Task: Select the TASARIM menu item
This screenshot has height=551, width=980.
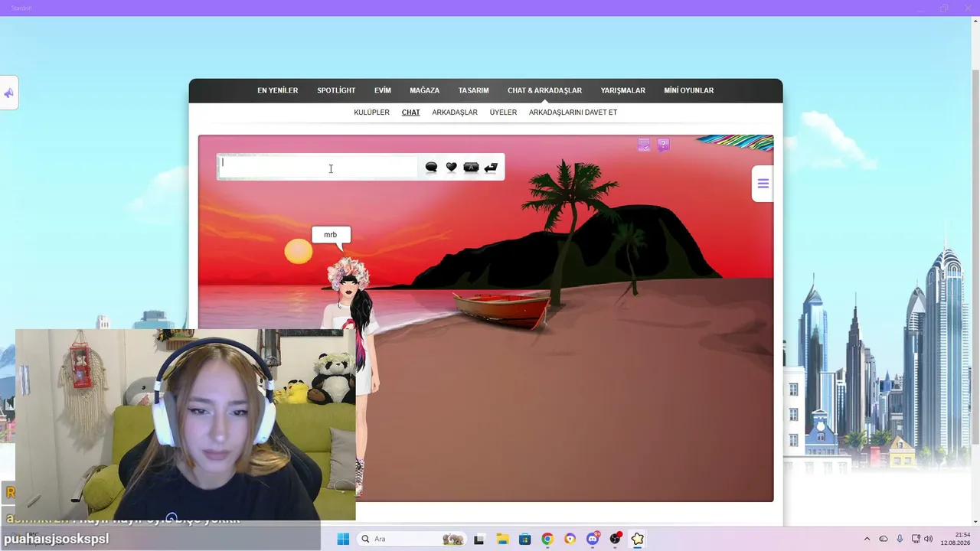Action: coord(473,90)
